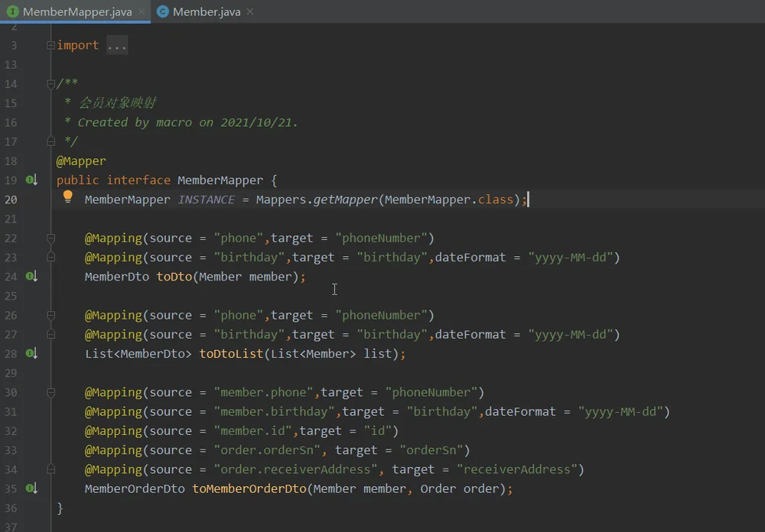Click implementation gutter icon beside toDtoList

click(x=31, y=354)
